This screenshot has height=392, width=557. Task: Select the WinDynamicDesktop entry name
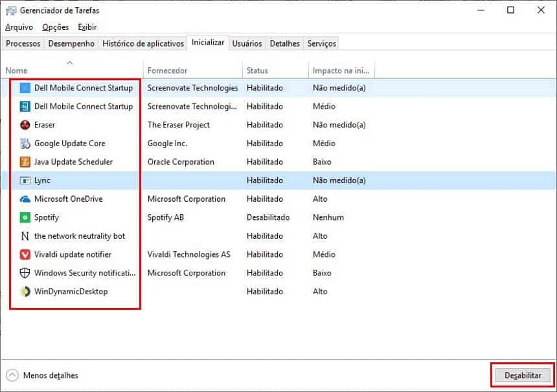(71, 291)
